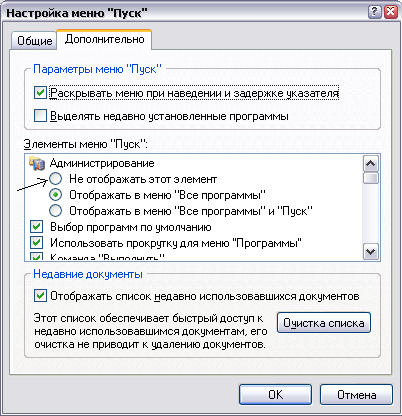The image size is (402, 416).
Task: Toggle 'Использовать прокрутку для меню Программы'
Action: 37,243
